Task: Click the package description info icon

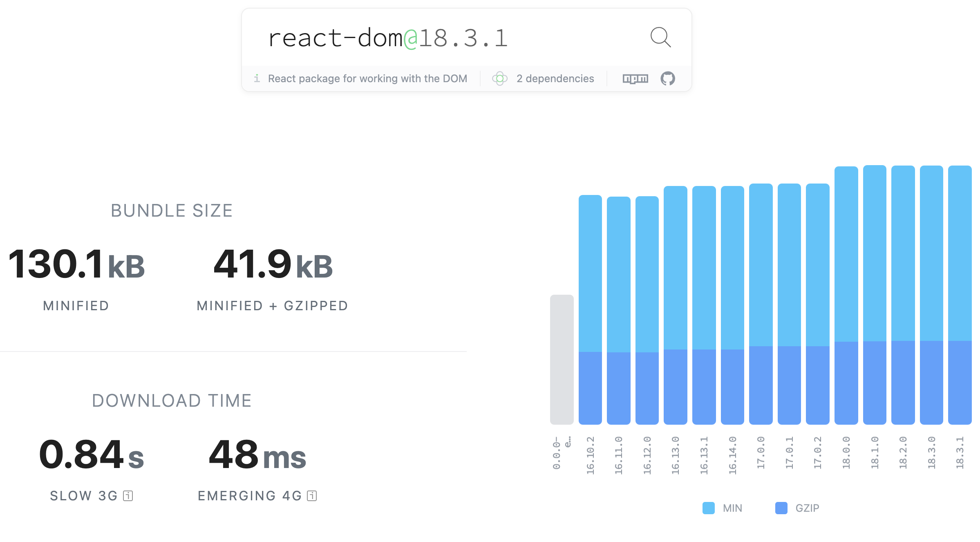Action: (x=257, y=78)
